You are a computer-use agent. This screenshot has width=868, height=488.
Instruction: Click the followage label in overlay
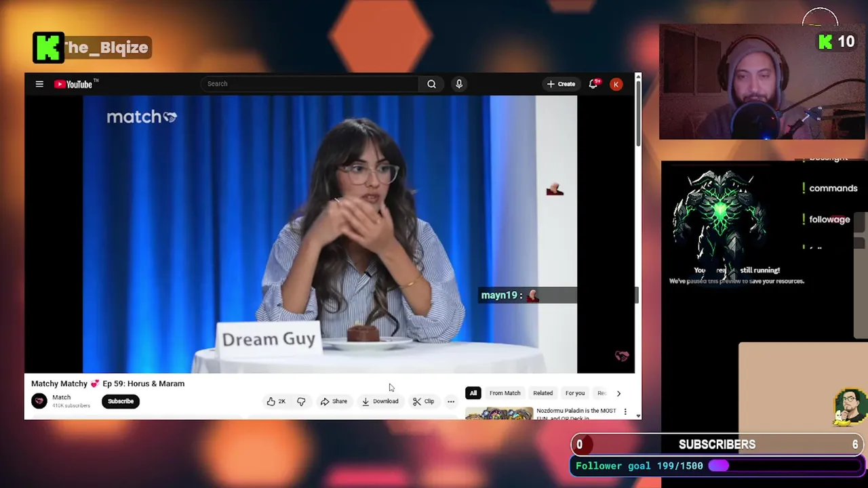(829, 220)
